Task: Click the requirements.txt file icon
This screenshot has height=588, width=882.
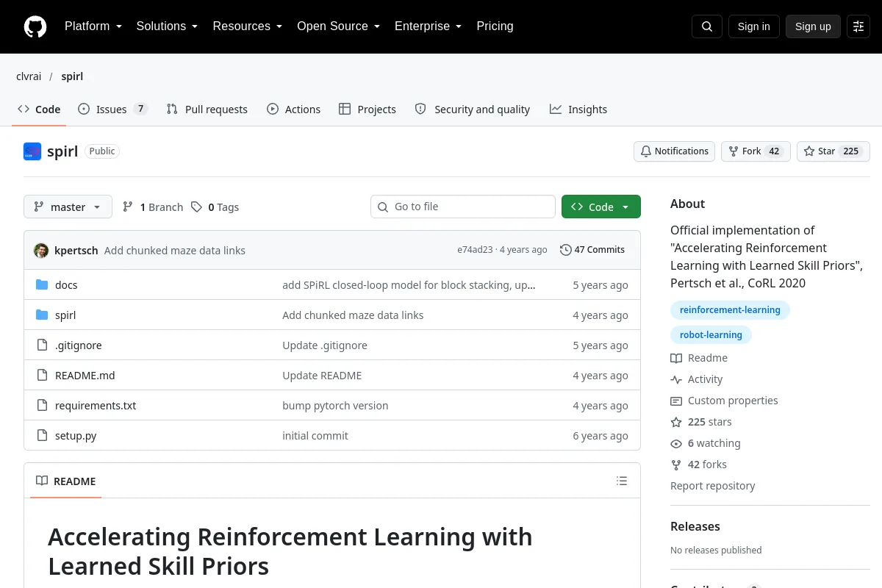Action: [42, 406]
